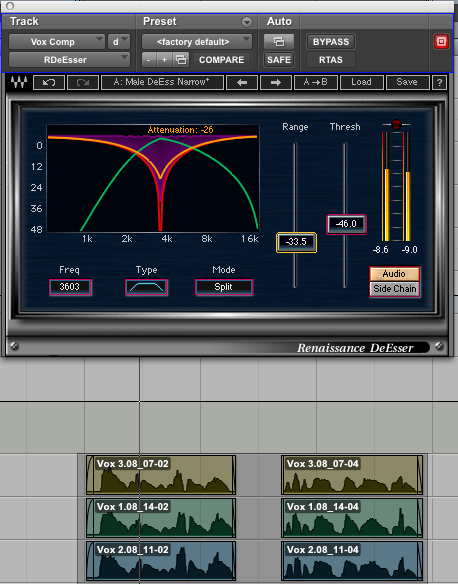Select clip Vox 1.08_14-02
This screenshot has width=458, height=584.
(x=161, y=518)
